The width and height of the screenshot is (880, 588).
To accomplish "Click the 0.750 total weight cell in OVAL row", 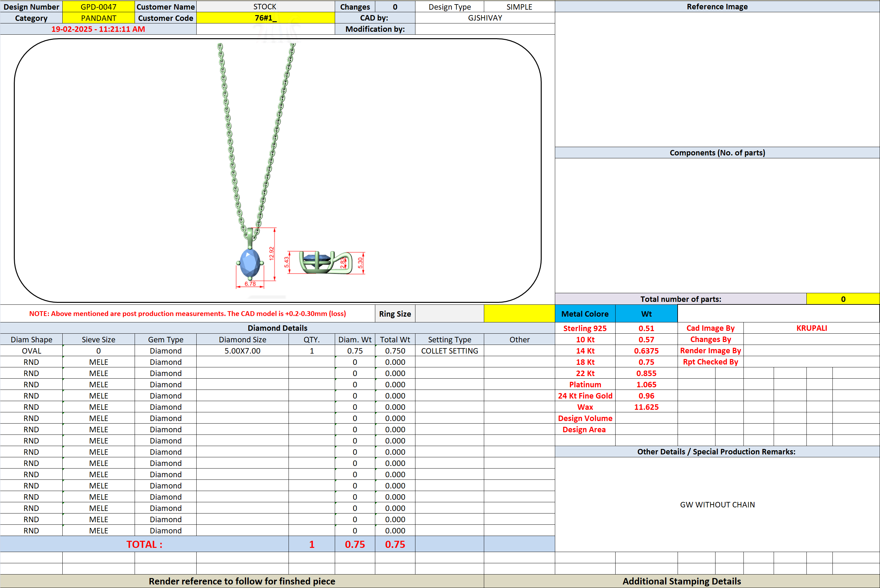I will [395, 351].
